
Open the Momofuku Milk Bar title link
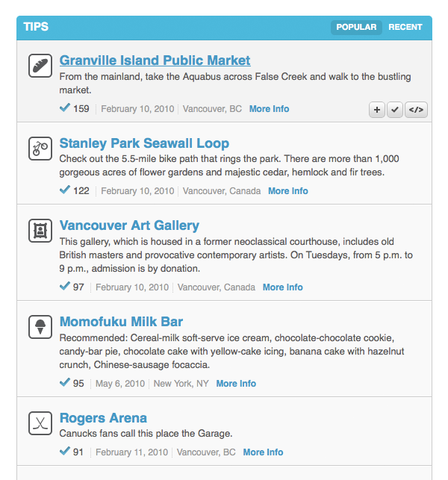121,322
